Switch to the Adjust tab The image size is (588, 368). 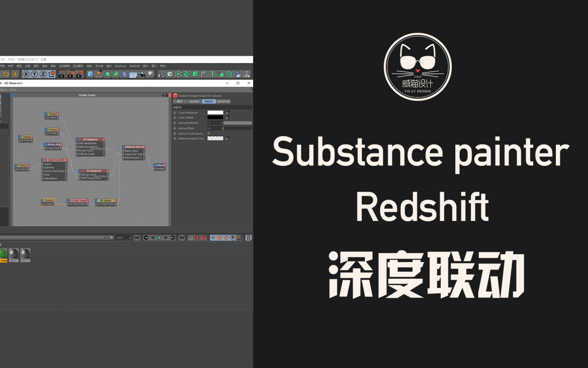tap(209, 101)
